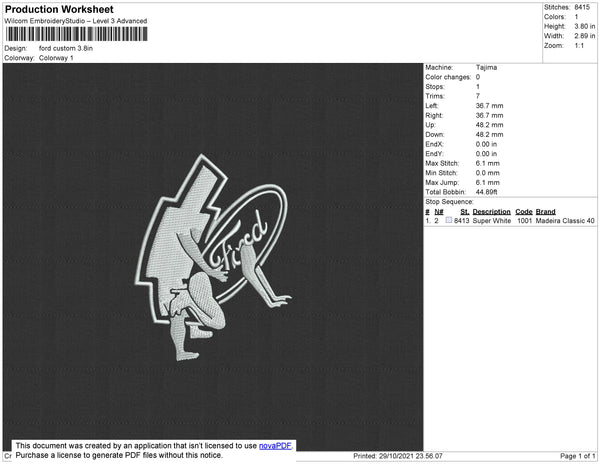
Task: Select the 'Madeira Classic 40' brand text
Action: (565, 221)
